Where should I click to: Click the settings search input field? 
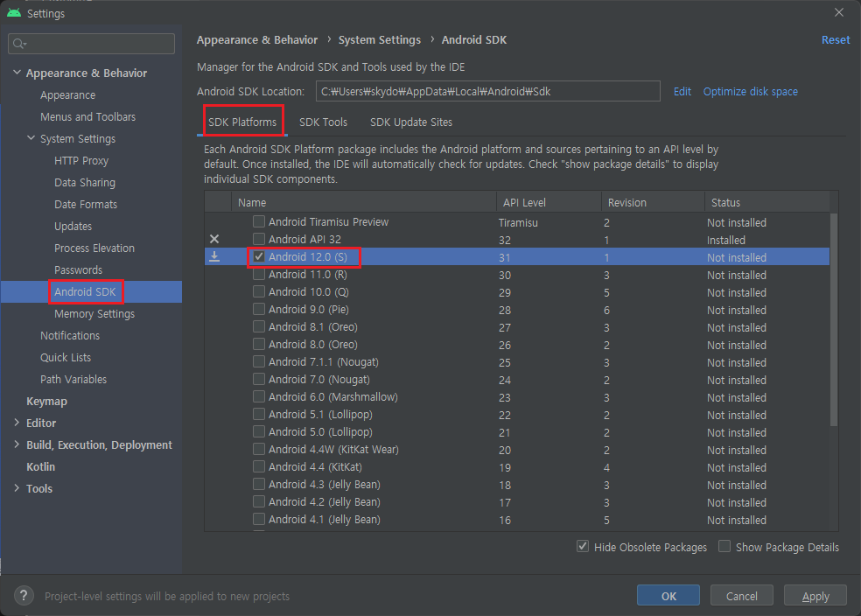[91, 44]
